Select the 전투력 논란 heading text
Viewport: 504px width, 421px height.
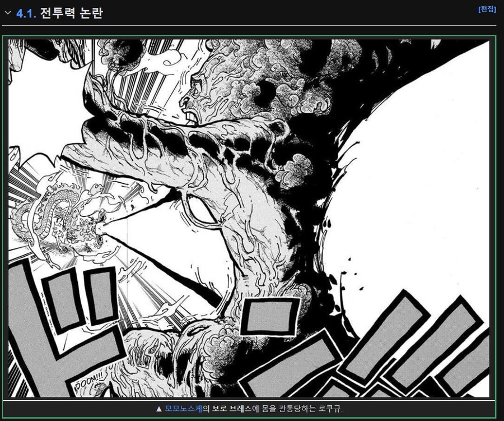tap(71, 13)
